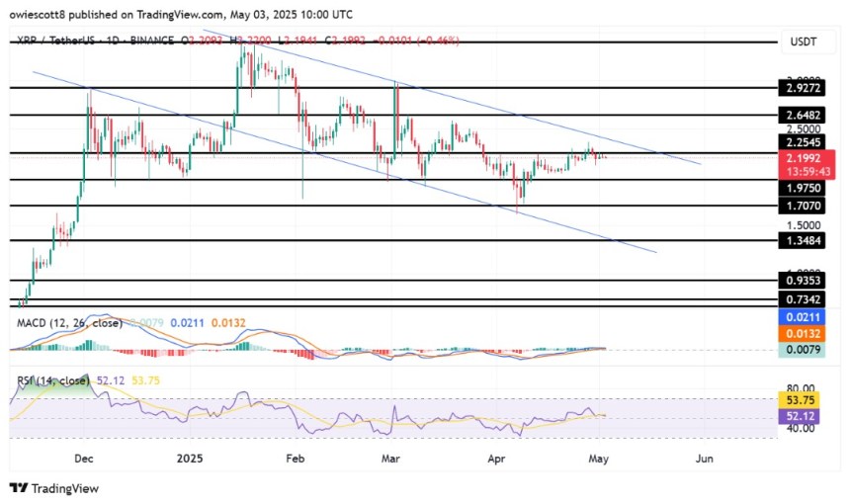Image resolution: width=850 pixels, height=504 pixels.
Task: Click the TradingView logo icon at bottom left
Action: pos(19,488)
